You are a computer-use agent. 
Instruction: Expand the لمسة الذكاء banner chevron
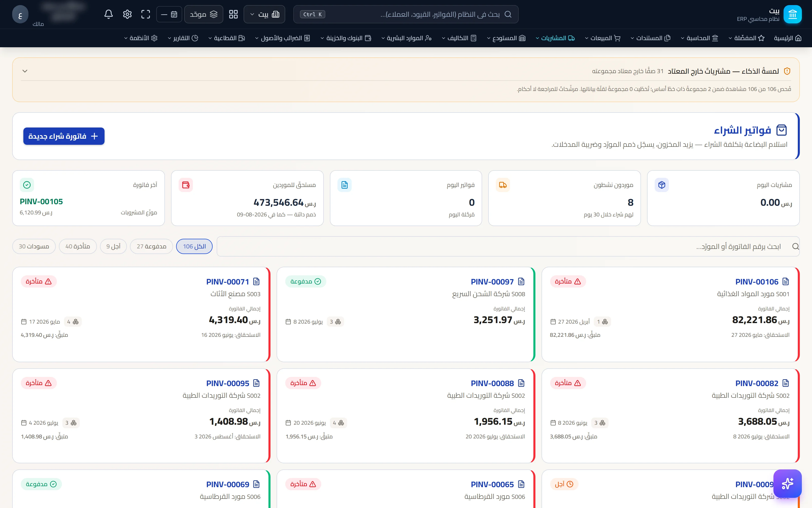click(25, 71)
